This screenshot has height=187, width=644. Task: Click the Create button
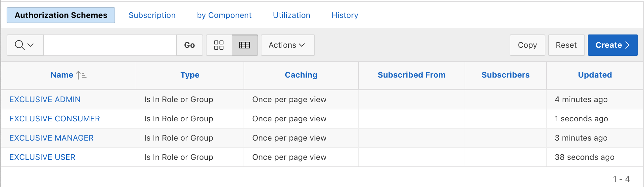[x=612, y=45]
